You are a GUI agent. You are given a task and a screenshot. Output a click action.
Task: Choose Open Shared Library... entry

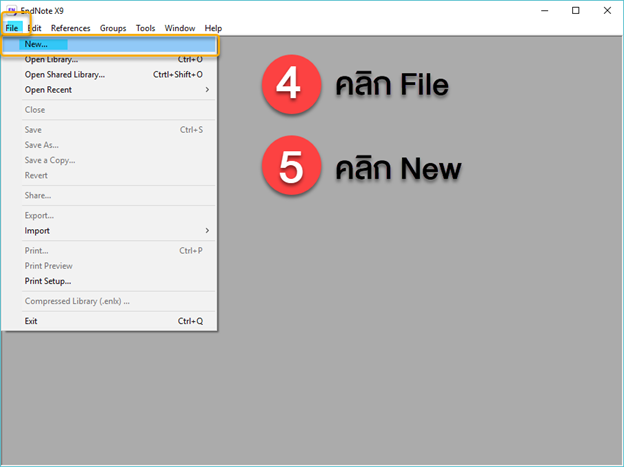click(65, 74)
